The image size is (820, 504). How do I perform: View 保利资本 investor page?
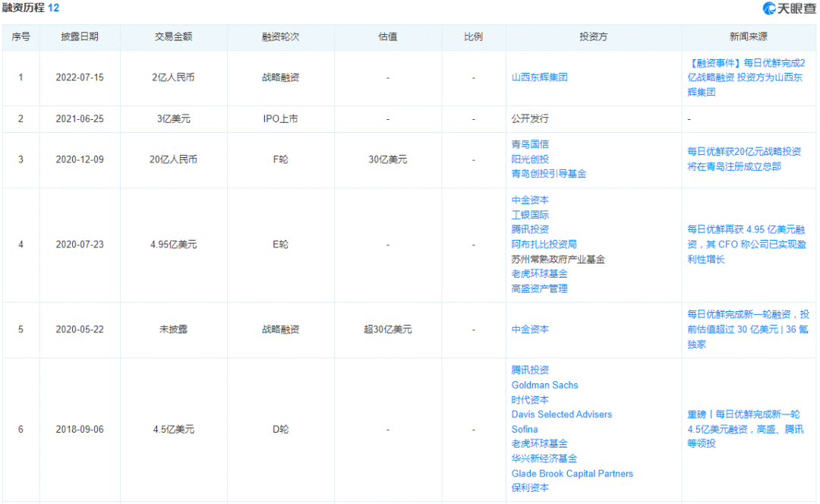point(531,488)
